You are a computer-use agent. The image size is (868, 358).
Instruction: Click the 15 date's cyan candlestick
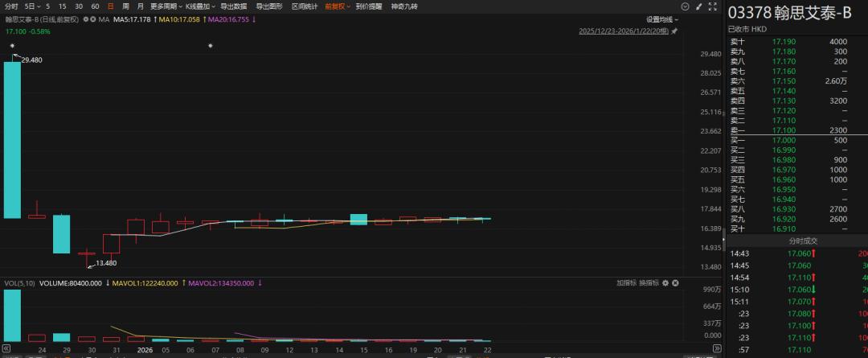point(358,220)
